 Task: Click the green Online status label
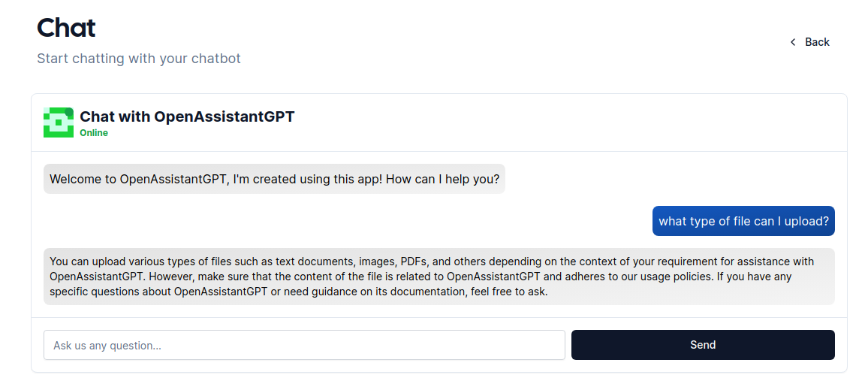(x=94, y=133)
